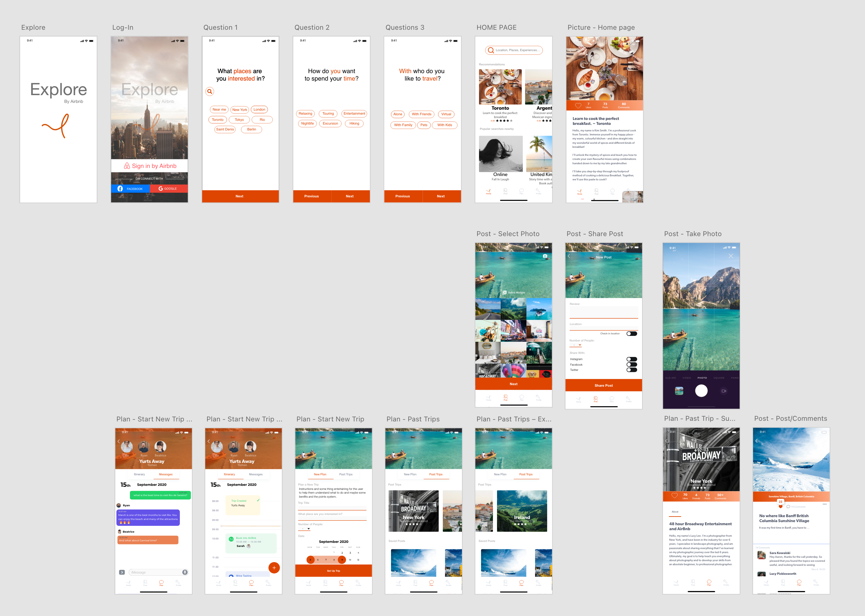Select the VIDEO mode in Take Photo screen
The width and height of the screenshot is (865, 616).
click(x=687, y=378)
